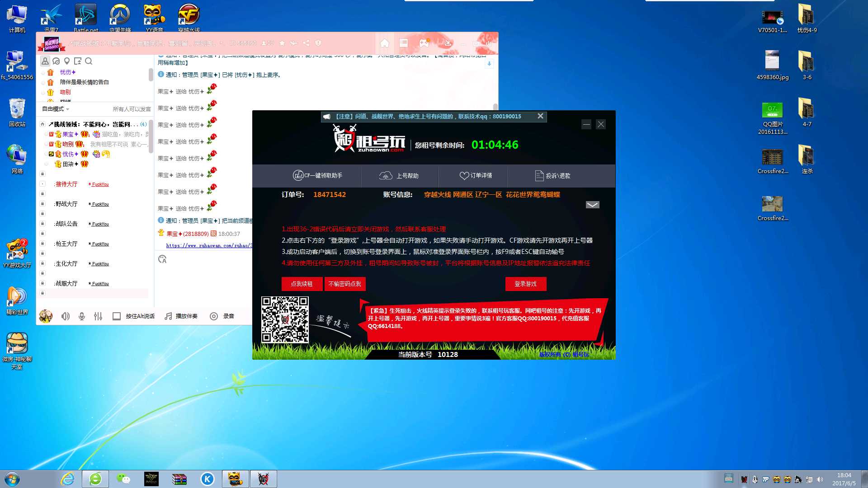Select the 野战大厅 channel
This screenshot has height=488, width=868.
pyautogui.click(x=66, y=204)
